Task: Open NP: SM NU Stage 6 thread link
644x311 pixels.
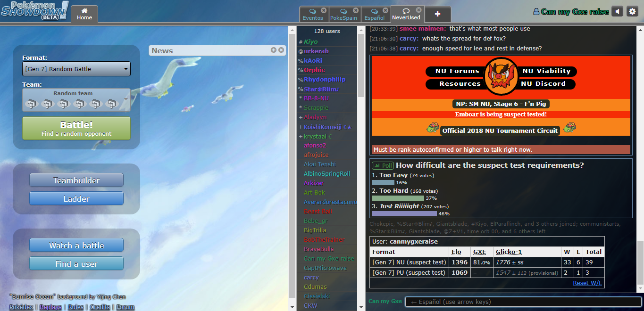Action: (501, 104)
